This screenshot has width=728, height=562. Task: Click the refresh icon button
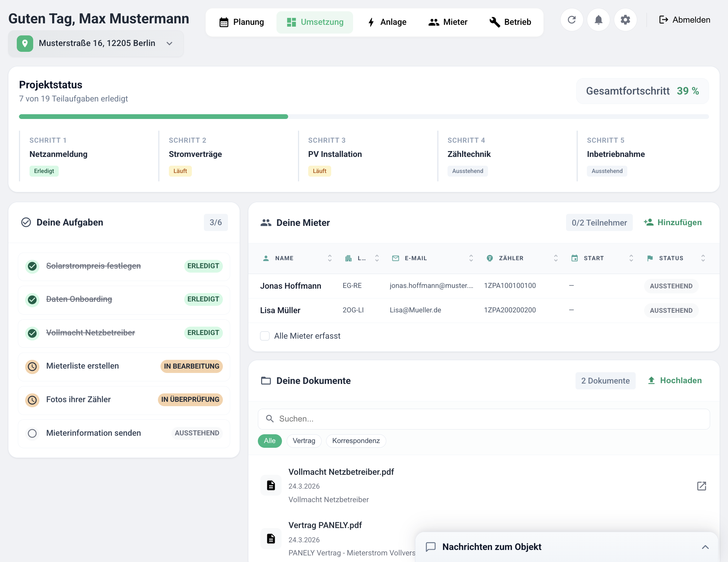click(x=572, y=20)
